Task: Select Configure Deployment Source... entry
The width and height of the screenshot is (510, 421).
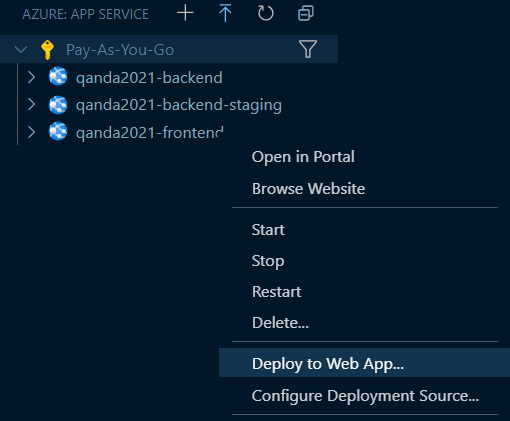Action: coord(365,396)
